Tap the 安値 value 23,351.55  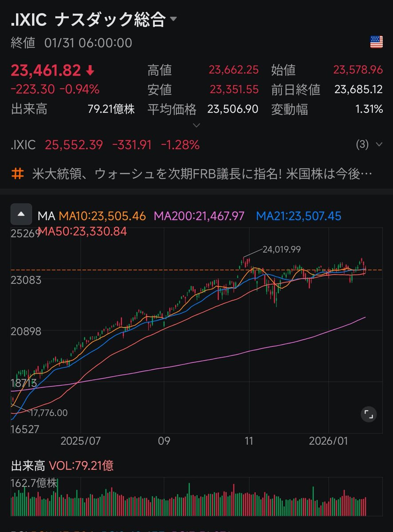pos(234,90)
